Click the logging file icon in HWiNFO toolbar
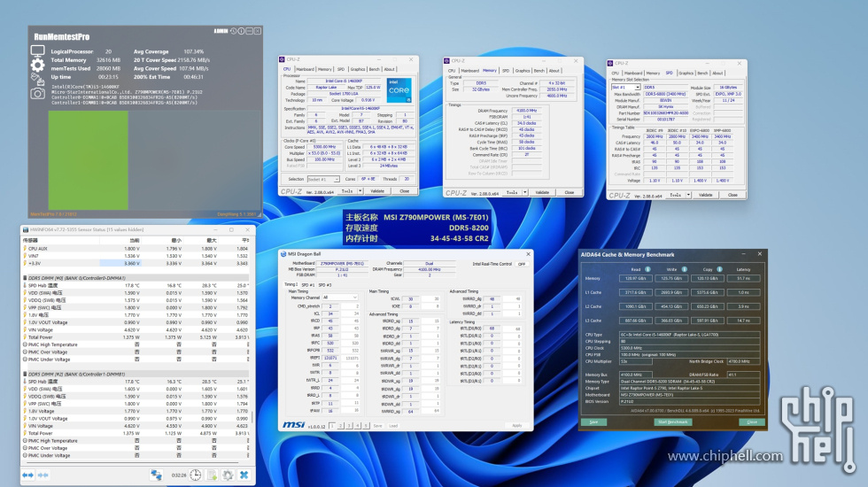The image size is (868, 487). [212, 475]
